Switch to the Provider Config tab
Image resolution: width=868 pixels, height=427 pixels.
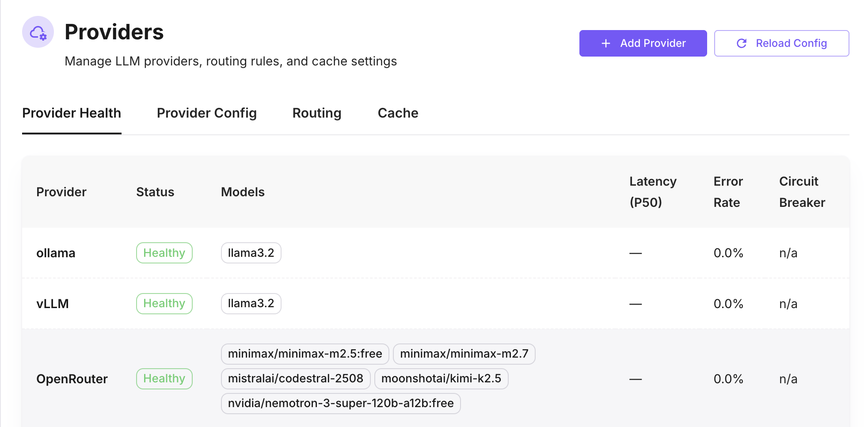click(x=206, y=113)
